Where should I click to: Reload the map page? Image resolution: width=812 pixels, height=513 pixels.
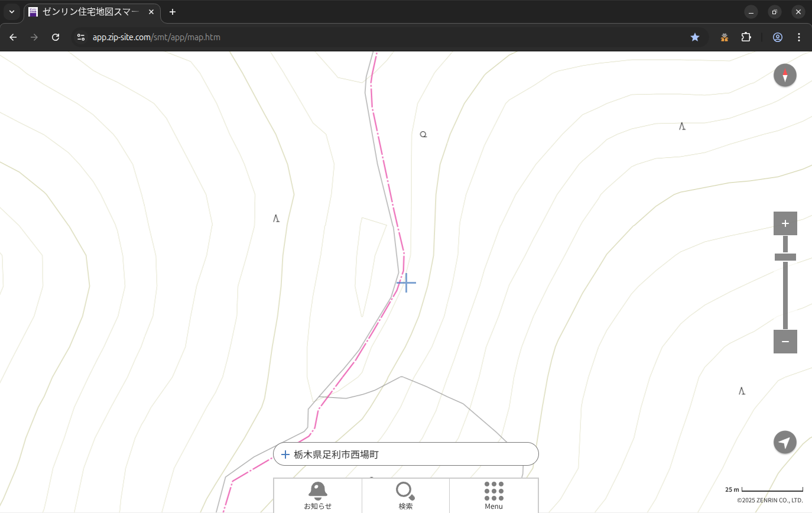click(x=56, y=37)
